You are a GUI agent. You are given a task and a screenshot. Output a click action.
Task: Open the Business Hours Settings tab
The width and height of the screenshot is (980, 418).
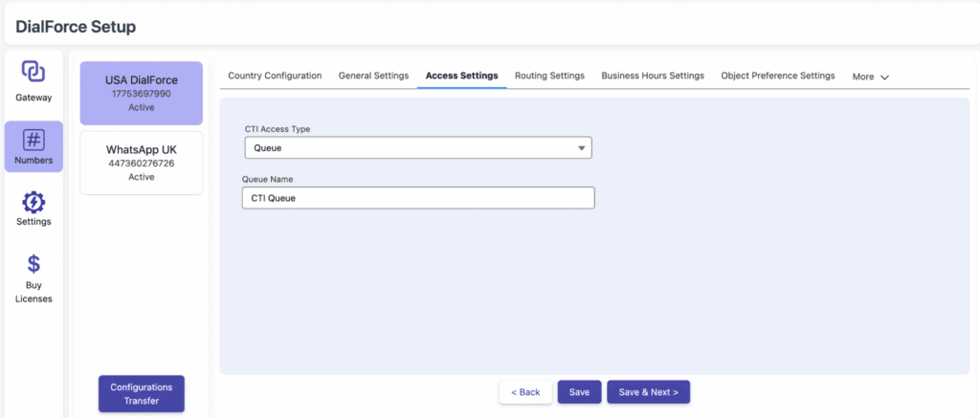[653, 76]
